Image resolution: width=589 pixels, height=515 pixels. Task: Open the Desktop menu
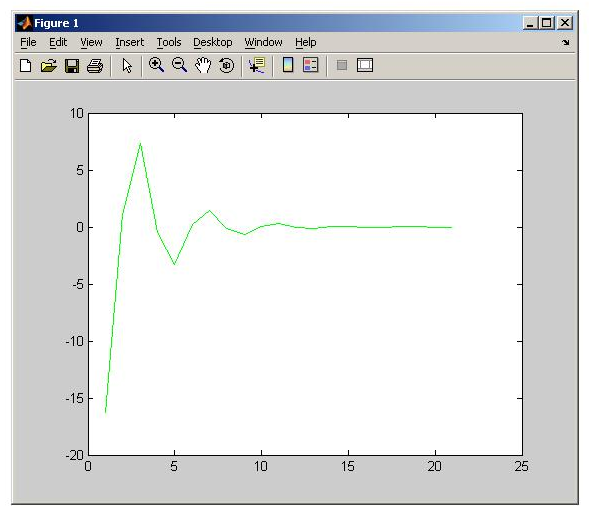click(213, 42)
